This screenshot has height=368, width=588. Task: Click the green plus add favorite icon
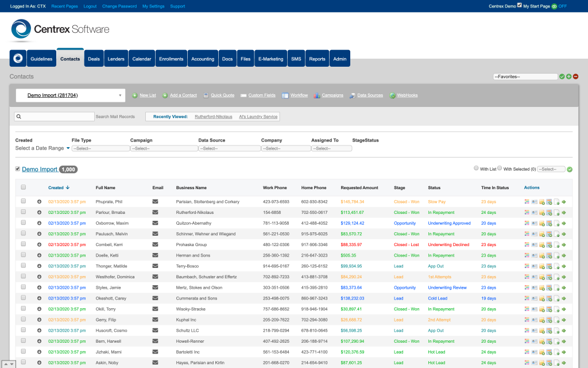[569, 76]
